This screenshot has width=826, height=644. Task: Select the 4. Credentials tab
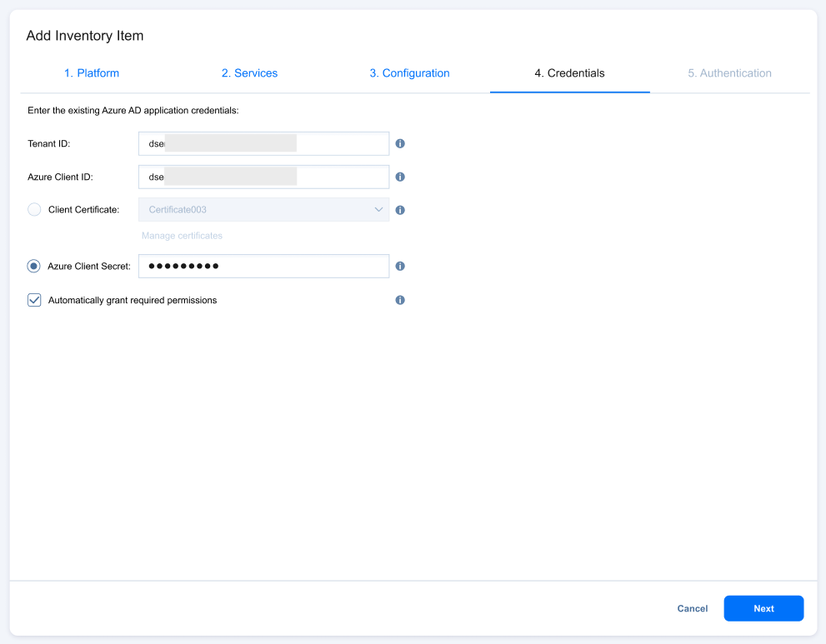[x=569, y=73]
